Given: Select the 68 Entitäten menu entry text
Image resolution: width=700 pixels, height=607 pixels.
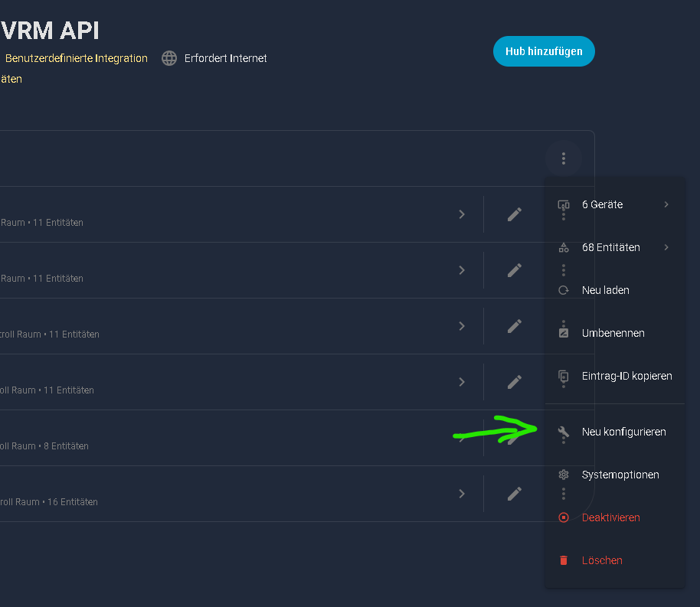Looking at the screenshot, I should point(610,247).
